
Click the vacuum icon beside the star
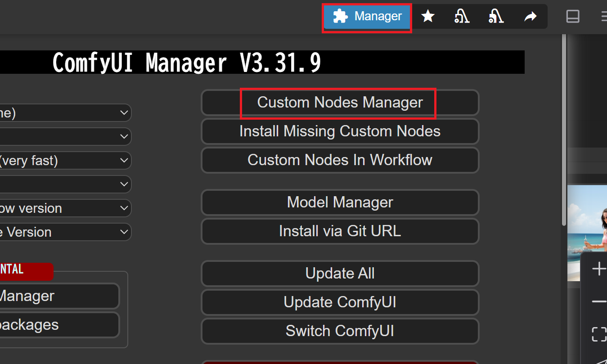click(x=462, y=17)
